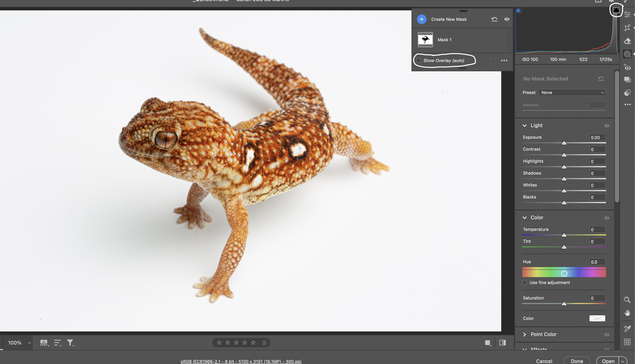Viewport: 635px width, 364px height.
Task: Click the Done button
Action: point(577,361)
